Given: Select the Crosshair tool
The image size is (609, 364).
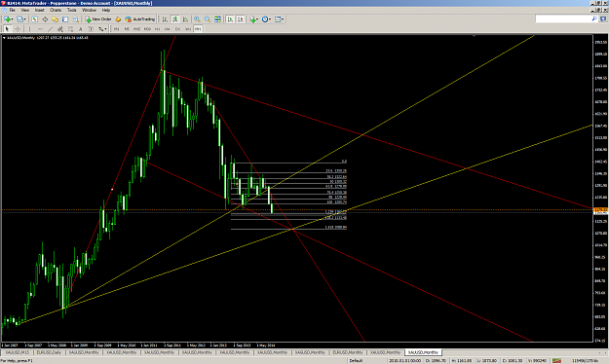Looking at the screenshot, I should click(18, 29).
